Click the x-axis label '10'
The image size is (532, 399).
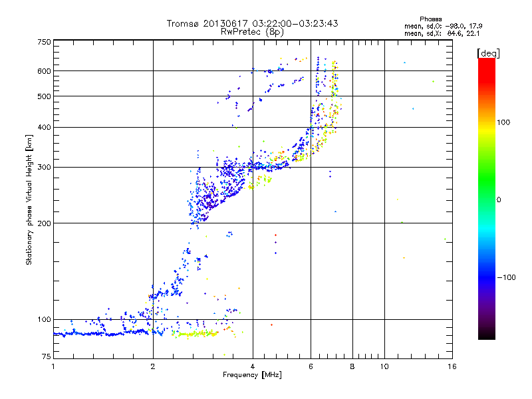click(384, 366)
